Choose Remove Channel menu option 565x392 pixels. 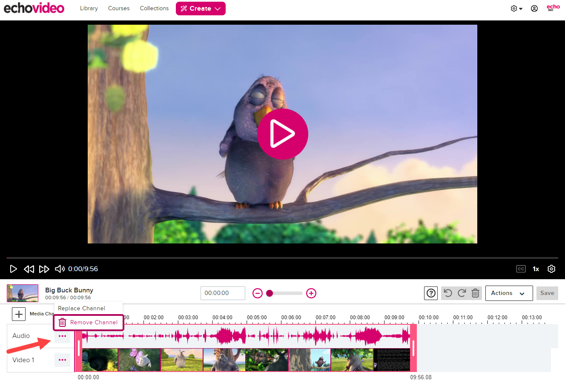pos(88,323)
